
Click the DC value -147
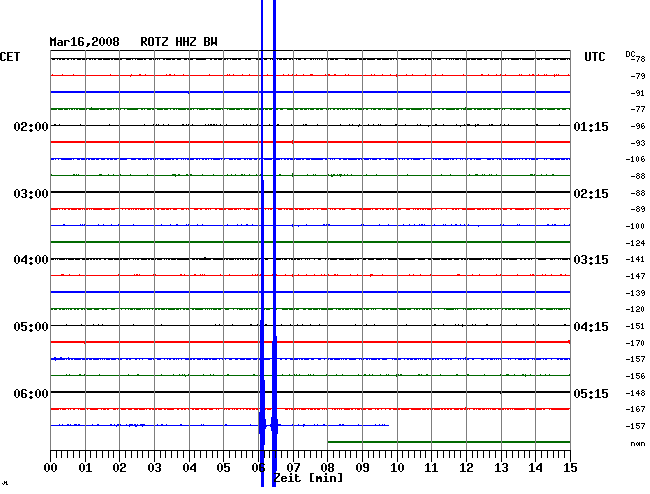tap(635, 276)
